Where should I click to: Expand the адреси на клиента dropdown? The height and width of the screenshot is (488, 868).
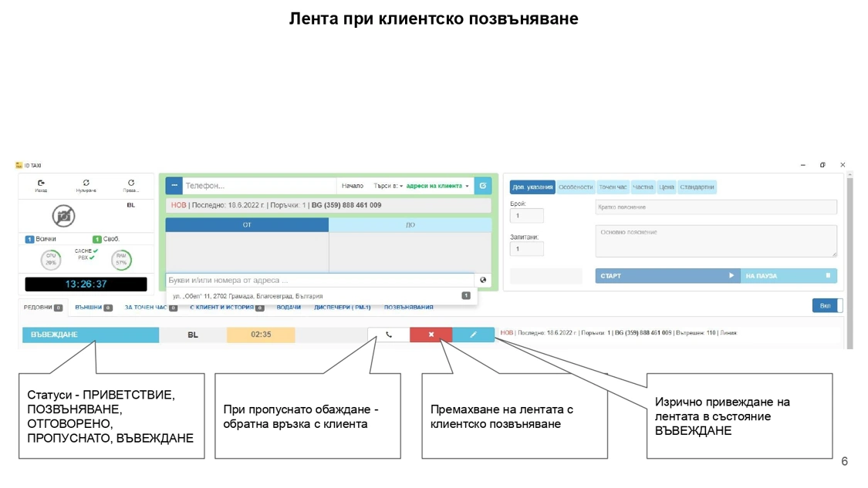pos(437,186)
